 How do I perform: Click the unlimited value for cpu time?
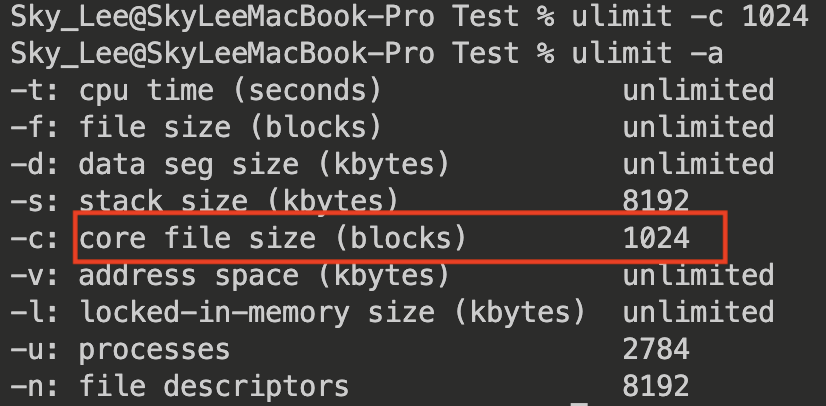(698, 91)
